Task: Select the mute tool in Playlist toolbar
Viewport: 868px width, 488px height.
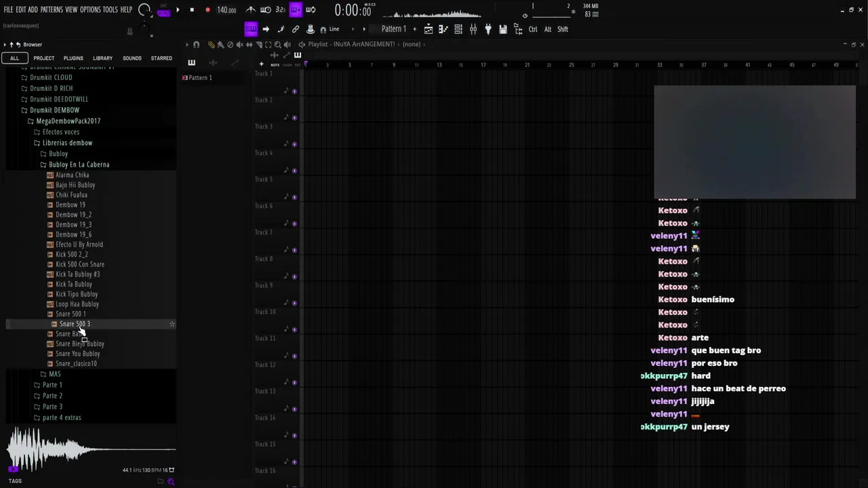Action: (239, 44)
